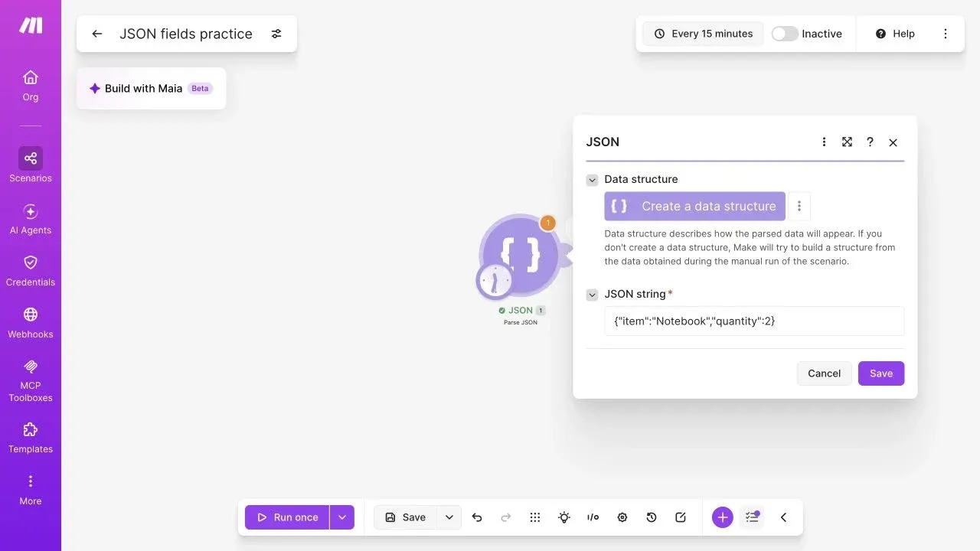This screenshot has width=980, height=551.
Task: Open Credentials section
Action: click(x=31, y=271)
